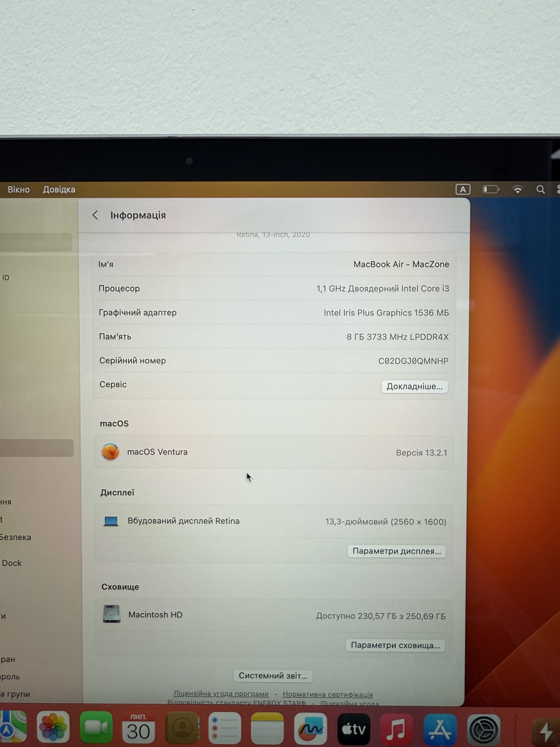Click the computer name 'MacBook Air - MacZone'
560x747 pixels.
tap(401, 264)
